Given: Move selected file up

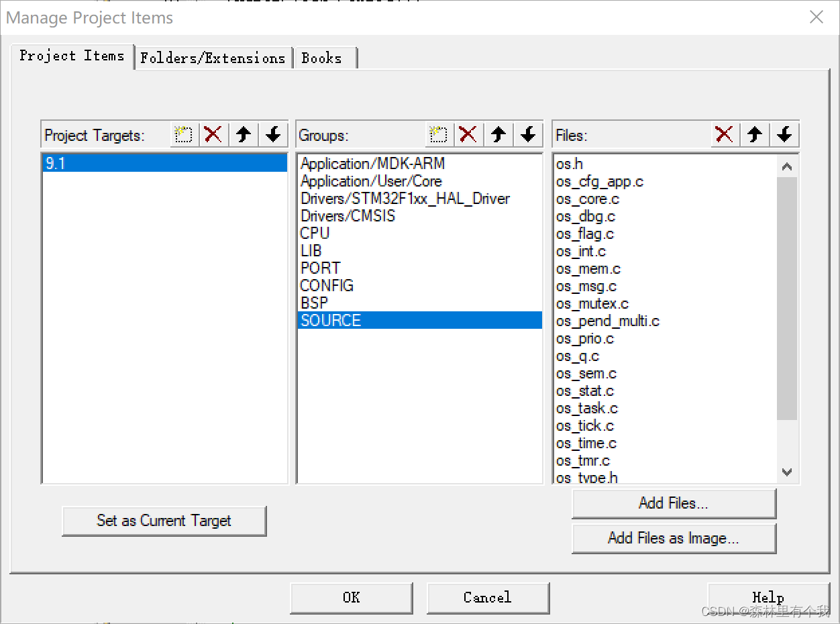Looking at the screenshot, I should [755, 134].
